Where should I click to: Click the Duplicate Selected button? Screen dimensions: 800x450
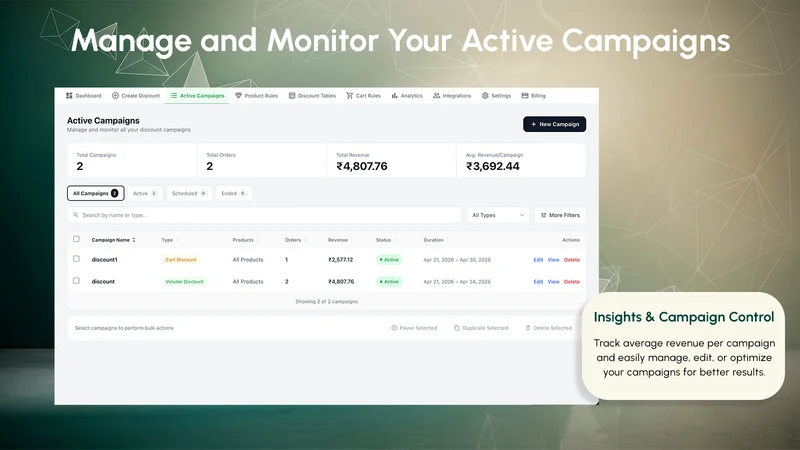[x=481, y=328]
